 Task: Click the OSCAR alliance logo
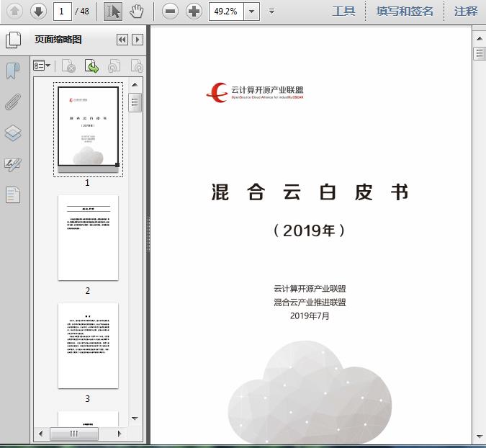tap(255, 92)
